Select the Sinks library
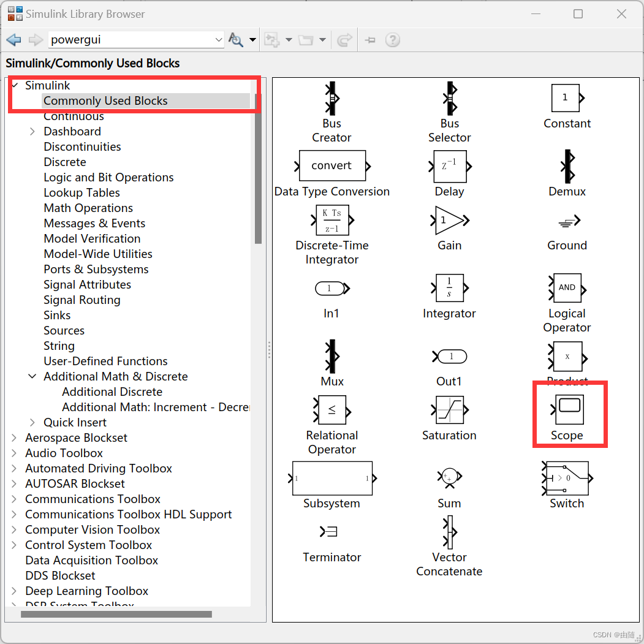Screen dimensions: 644x644 coord(57,315)
